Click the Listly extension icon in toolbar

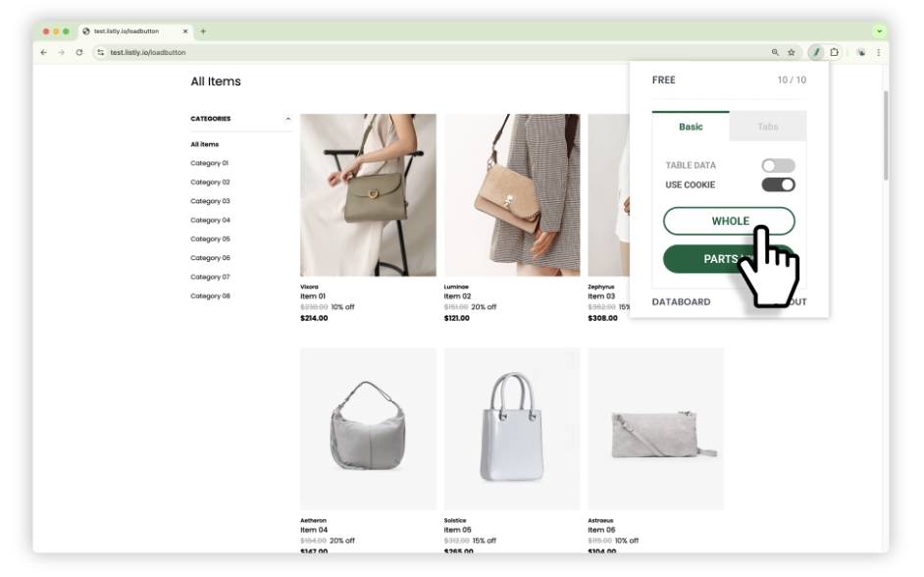[x=816, y=52]
